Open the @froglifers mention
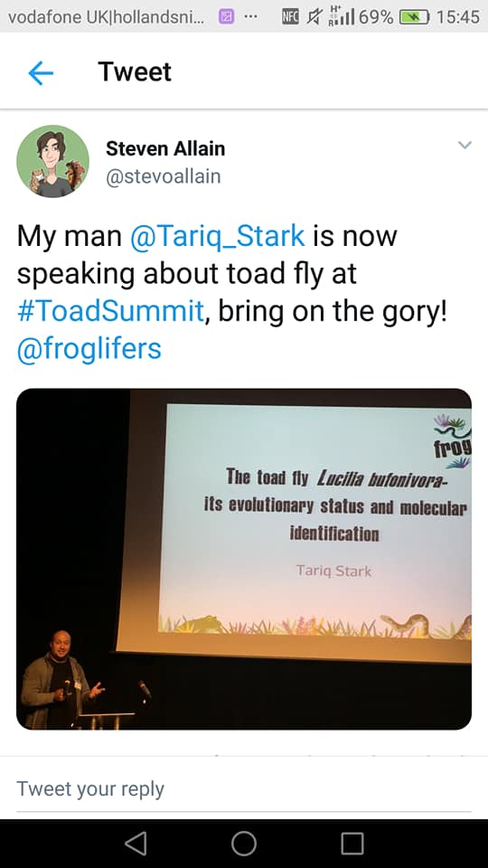This screenshot has width=488, height=868. 89,348
